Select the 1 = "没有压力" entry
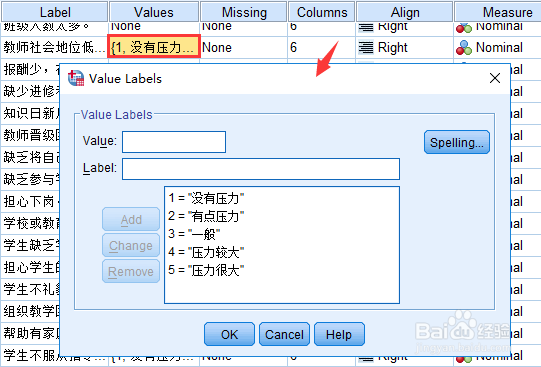Screen dimensions: 541x367 (x=206, y=198)
